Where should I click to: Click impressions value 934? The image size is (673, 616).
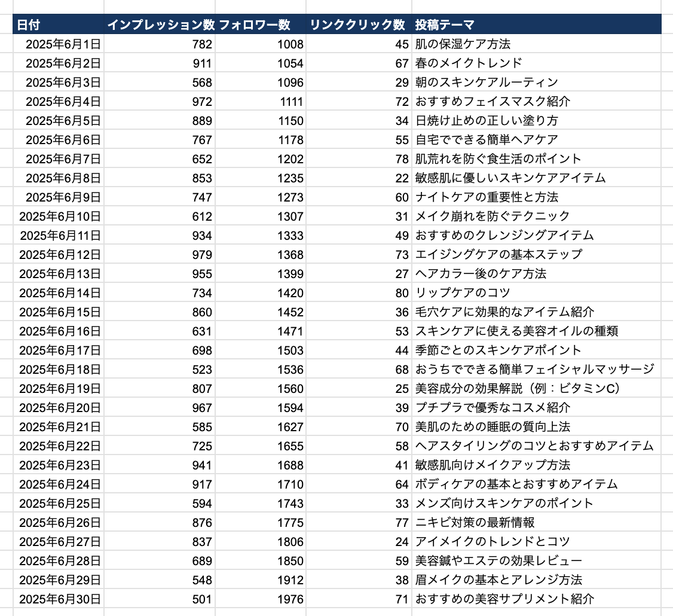point(160,236)
